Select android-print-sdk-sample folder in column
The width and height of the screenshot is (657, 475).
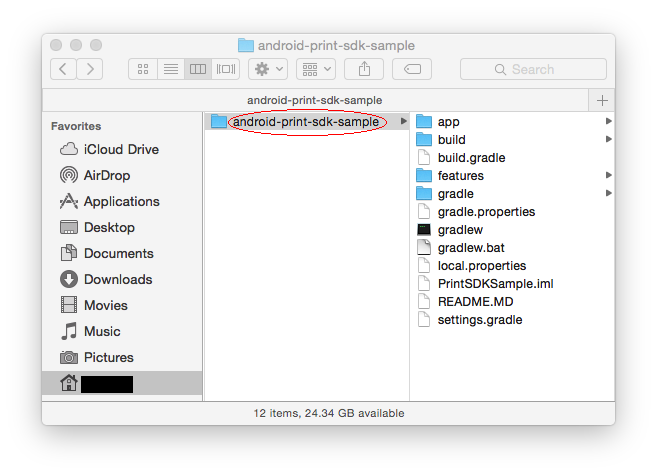coord(306,122)
